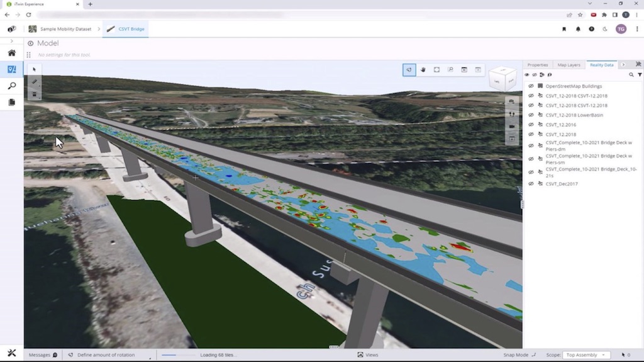Open the browser extensions puzzle icon
Screen dimensions: 644x362
(604, 15)
